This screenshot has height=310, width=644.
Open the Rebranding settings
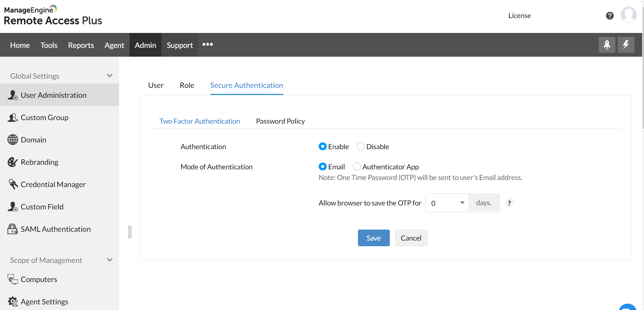pyautogui.click(x=39, y=162)
